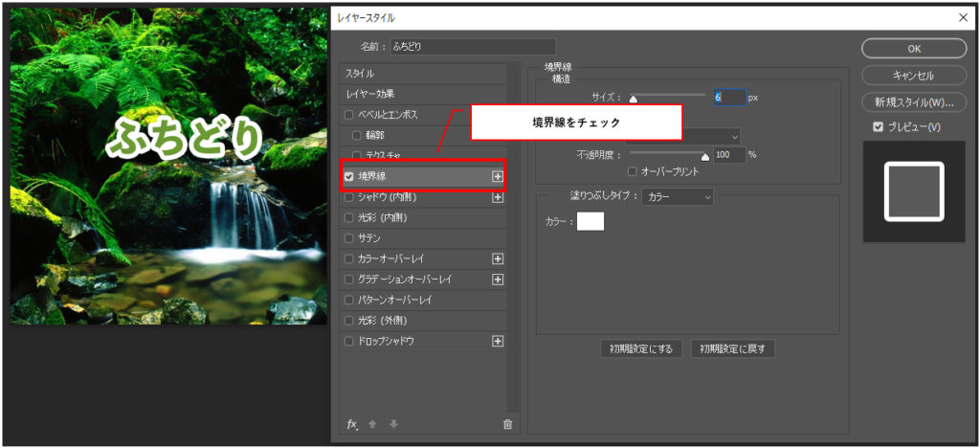Click the 初期設定に戻す button
Screen dimensions: 980x448
(732, 348)
